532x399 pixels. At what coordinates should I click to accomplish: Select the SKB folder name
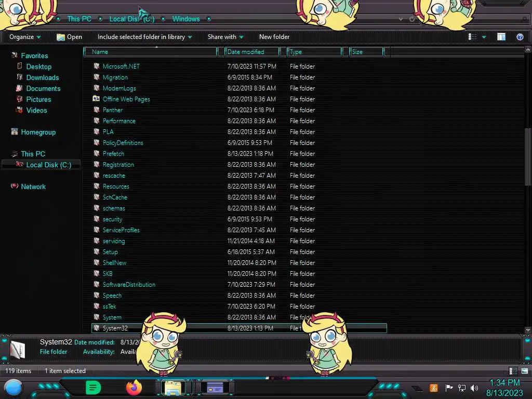[x=108, y=273]
